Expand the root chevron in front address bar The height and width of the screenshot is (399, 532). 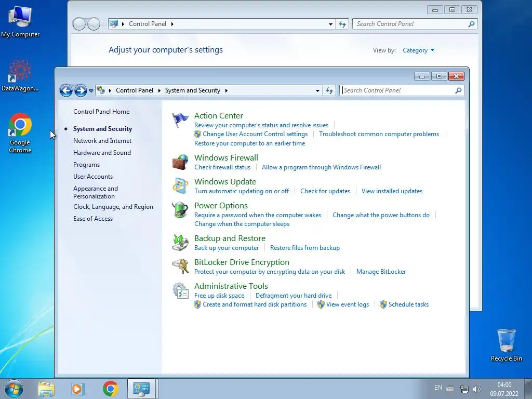pos(110,90)
